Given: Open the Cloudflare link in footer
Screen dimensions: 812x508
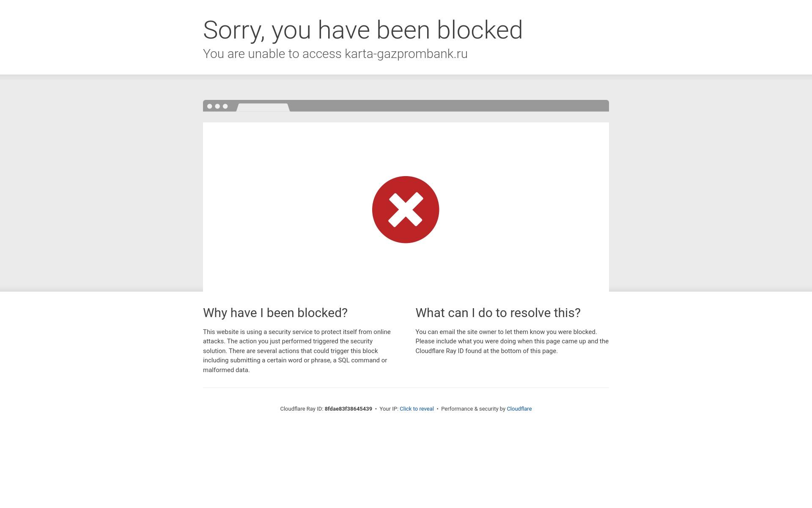Looking at the screenshot, I should [519, 409].
